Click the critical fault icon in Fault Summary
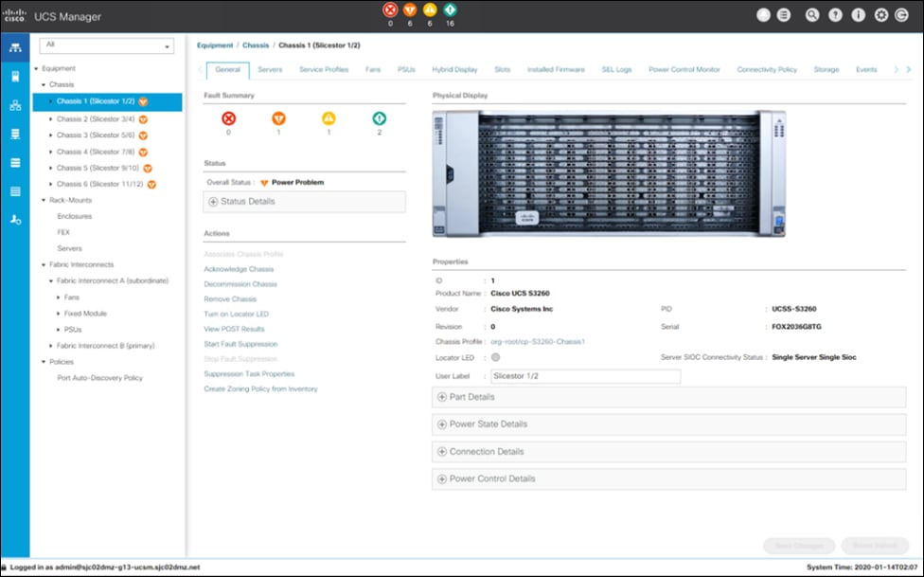 [x=229, y=118]
